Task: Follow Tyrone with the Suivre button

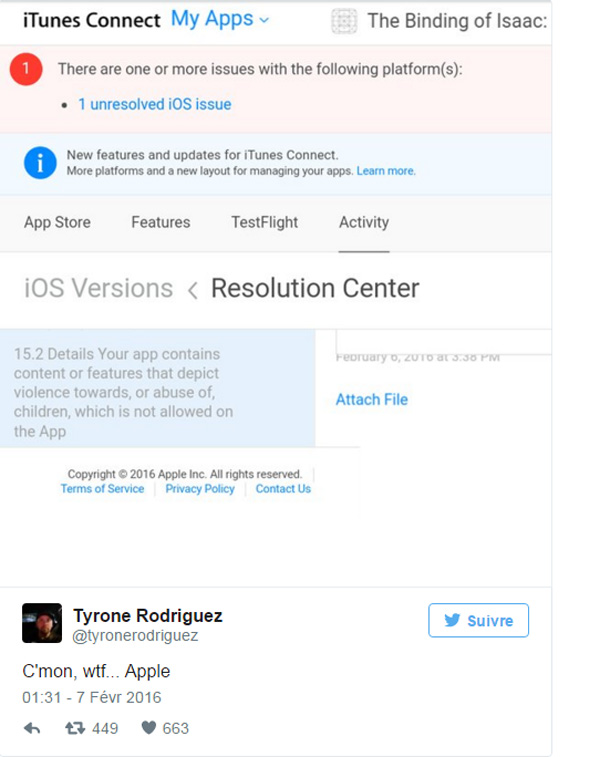Action: pos(478,620)
